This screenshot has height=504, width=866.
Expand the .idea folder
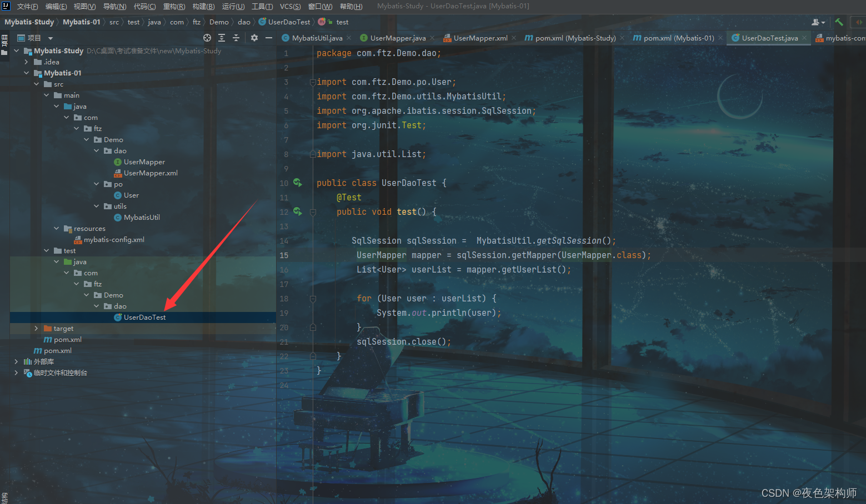point(26,62)
